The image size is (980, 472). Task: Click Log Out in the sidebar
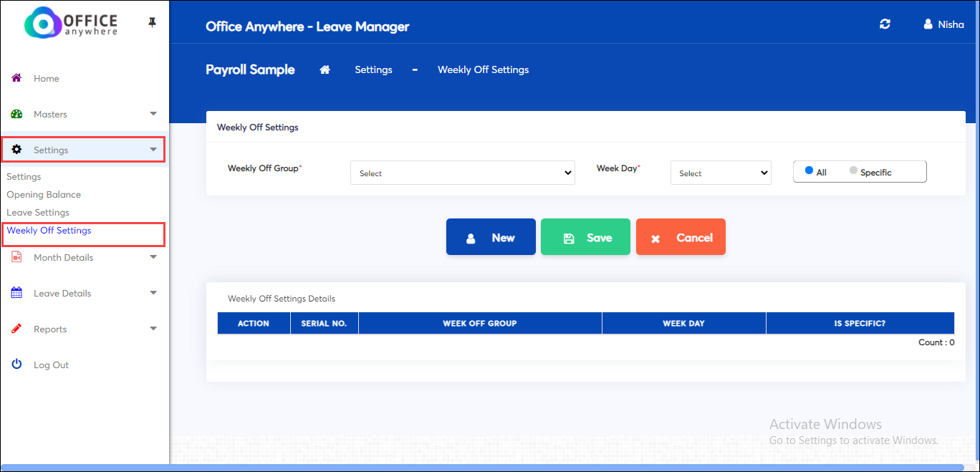(51, 365)
